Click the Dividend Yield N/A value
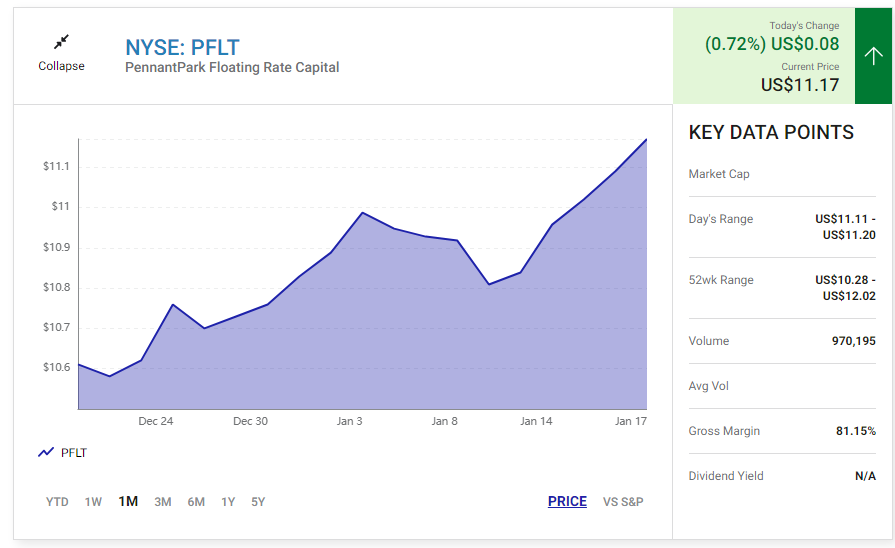Viewport: 895px width, 548px height. point(865,476)
